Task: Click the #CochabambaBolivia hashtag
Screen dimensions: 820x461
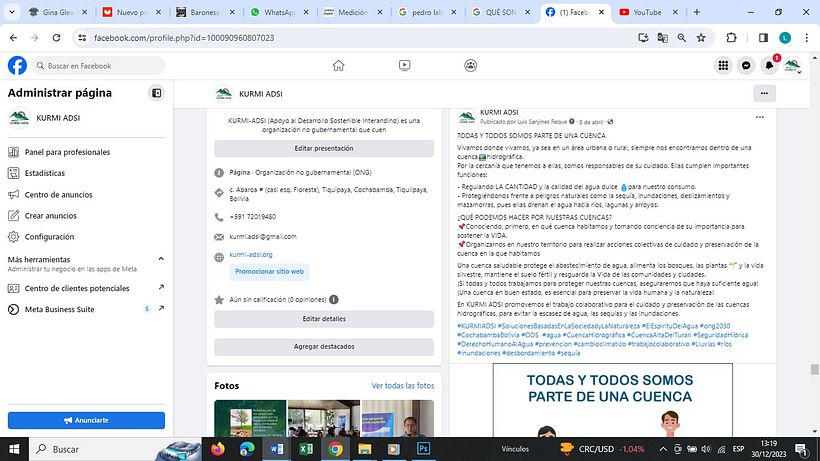Action: pyautogui.click(x=488, y=335)
